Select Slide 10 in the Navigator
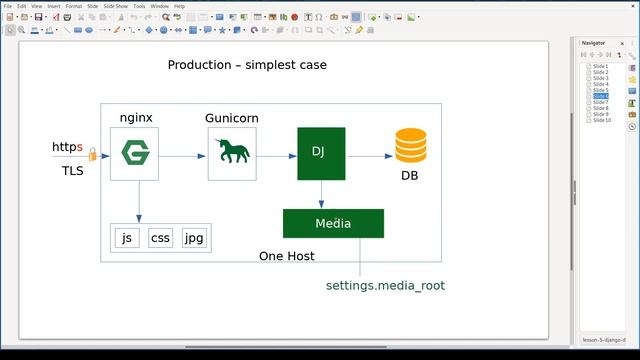The width and height of the screenshot is (640, 360). coord(602,120)
